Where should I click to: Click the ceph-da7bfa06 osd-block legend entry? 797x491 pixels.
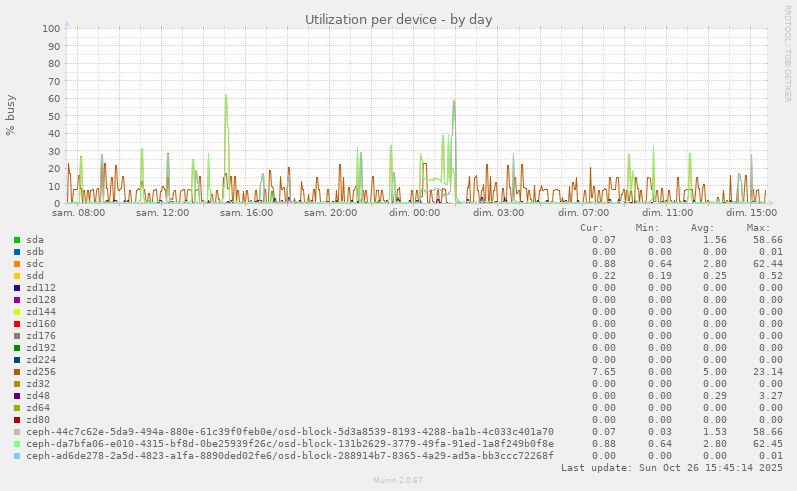point(289,444)
